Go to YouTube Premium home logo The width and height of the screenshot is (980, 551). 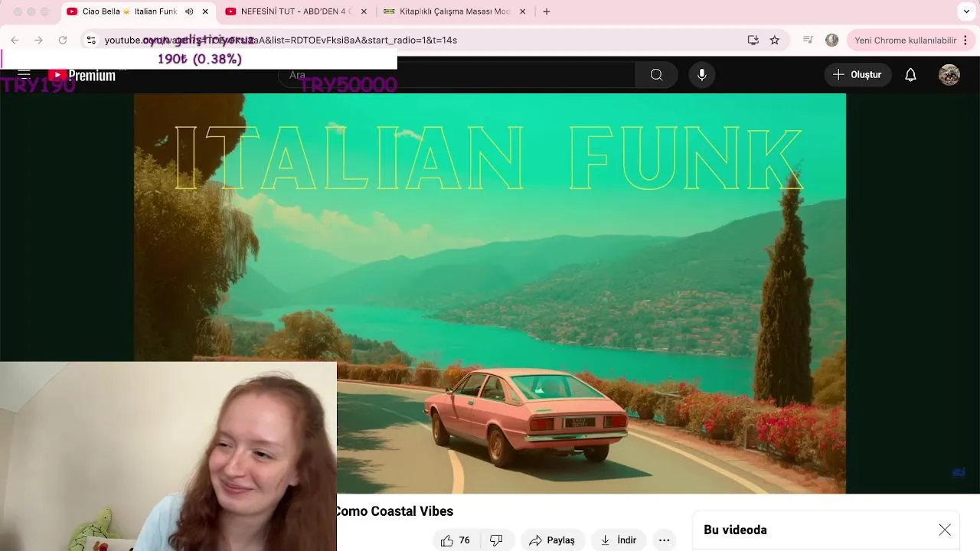82,75
